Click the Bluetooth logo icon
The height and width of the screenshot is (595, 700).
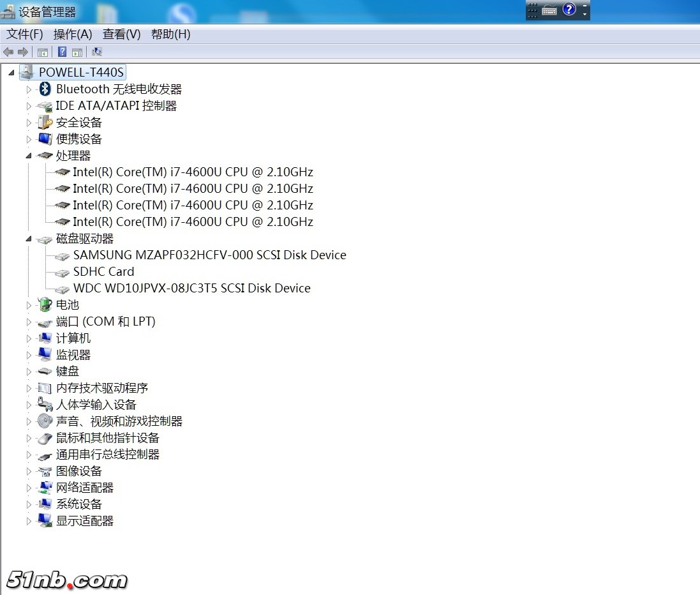point(45,89)
